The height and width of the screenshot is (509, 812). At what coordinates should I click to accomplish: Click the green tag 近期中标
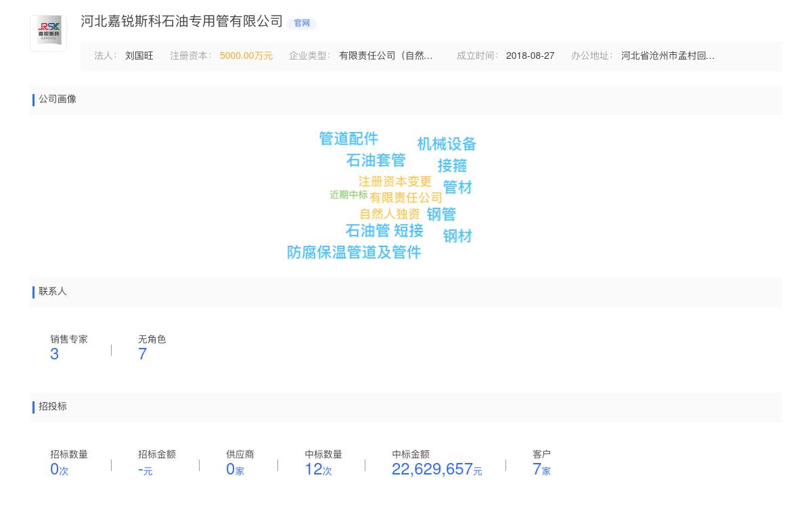[x=348, y=195]
